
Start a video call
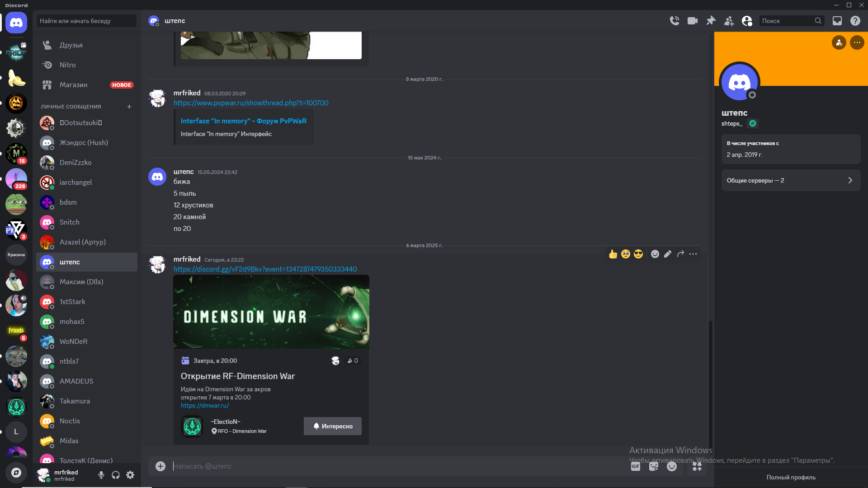(692, 21)
